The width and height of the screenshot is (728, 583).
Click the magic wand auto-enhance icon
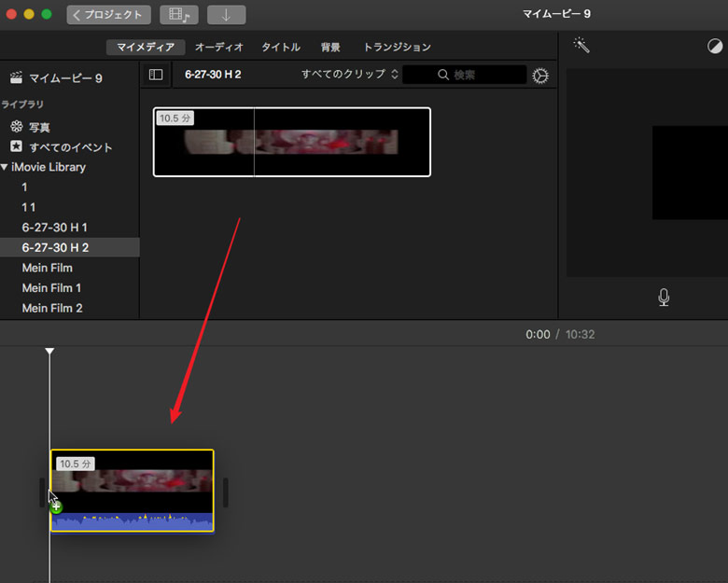(x=581, y=45)
